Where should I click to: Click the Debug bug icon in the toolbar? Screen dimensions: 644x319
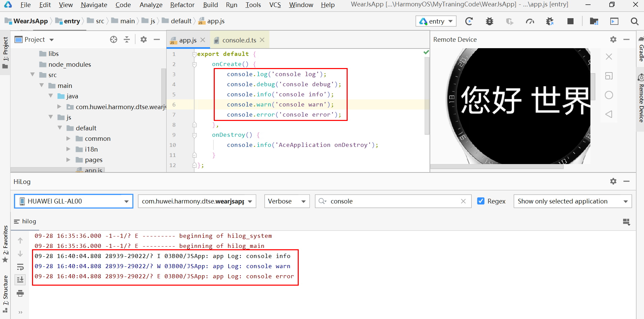click(490, 21)
